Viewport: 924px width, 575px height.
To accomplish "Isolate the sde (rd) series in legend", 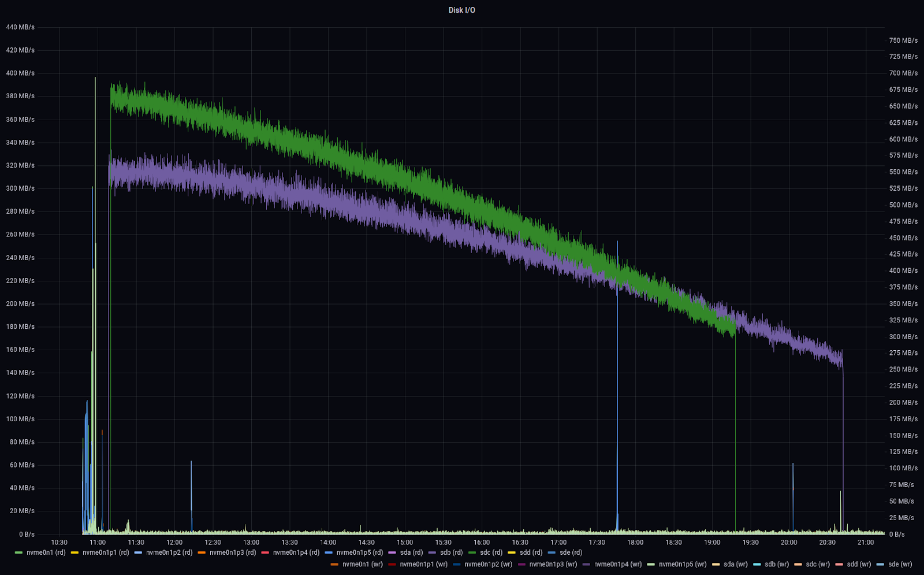I will pyautogui.click(x=571, y=552).
